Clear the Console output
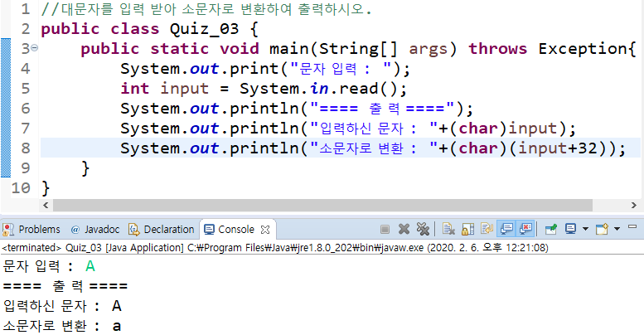The height and width of the screenshot is (335, 644). click(448, 229)
